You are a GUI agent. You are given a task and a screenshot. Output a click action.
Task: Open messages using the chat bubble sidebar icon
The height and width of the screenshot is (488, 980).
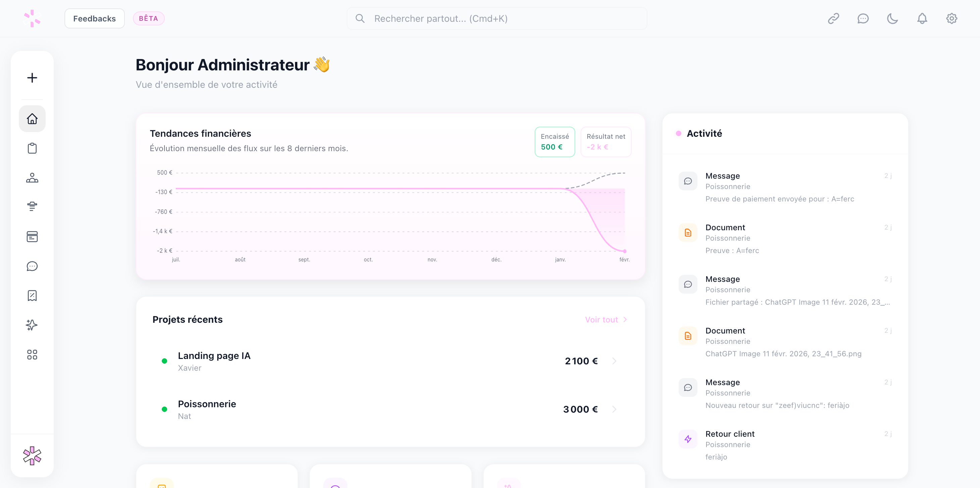tap(32, 266)
